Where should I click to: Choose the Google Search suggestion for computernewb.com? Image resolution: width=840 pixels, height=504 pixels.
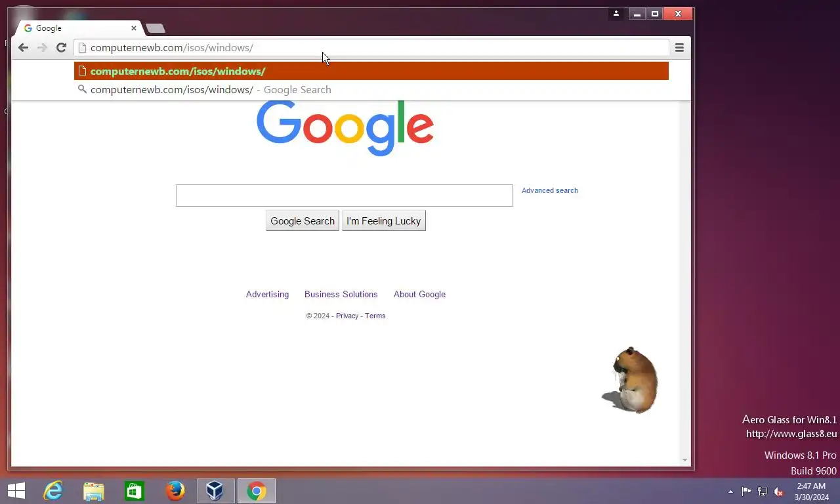(x=371, y=89)
